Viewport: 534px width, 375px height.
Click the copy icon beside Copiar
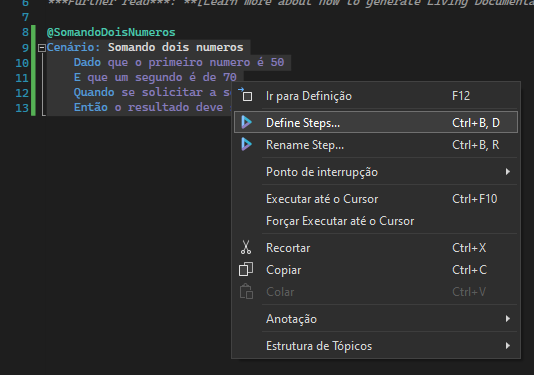click(x=246, y=269)
